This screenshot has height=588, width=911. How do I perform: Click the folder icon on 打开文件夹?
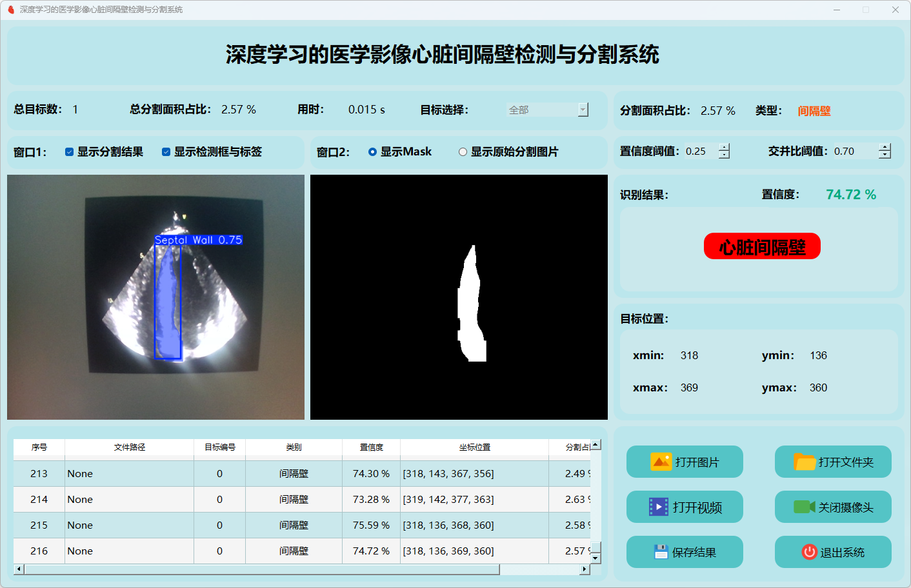pos(805,462)
